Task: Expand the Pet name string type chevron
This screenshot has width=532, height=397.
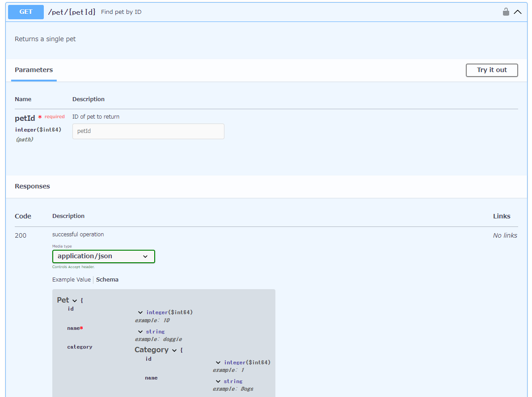Action: (x=140, y=332)
